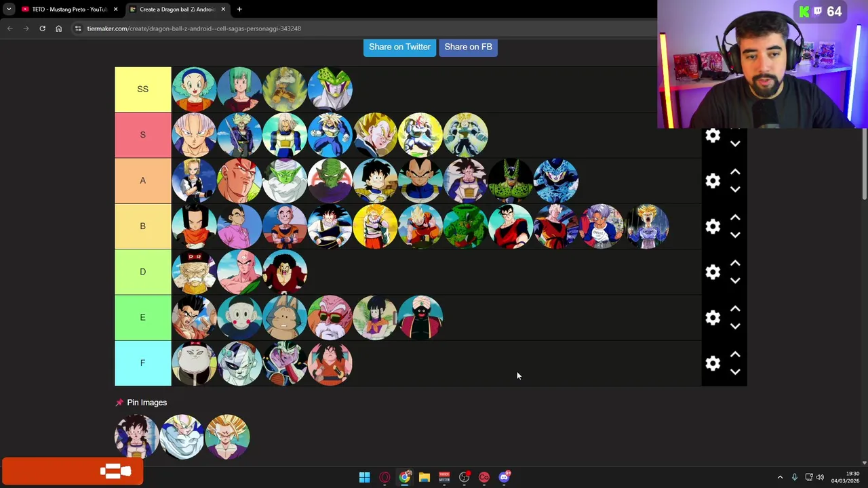
Task: Move tier D row up
Action: coord(735,263)
